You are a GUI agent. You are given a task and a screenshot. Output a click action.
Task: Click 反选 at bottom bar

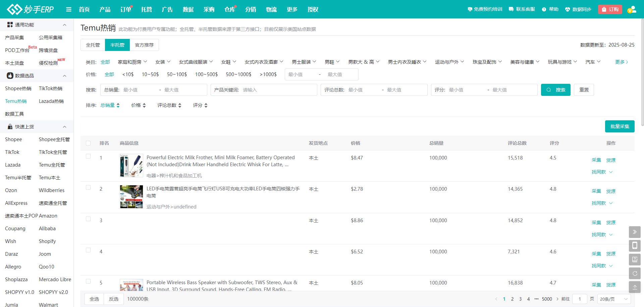coord(114,299)
